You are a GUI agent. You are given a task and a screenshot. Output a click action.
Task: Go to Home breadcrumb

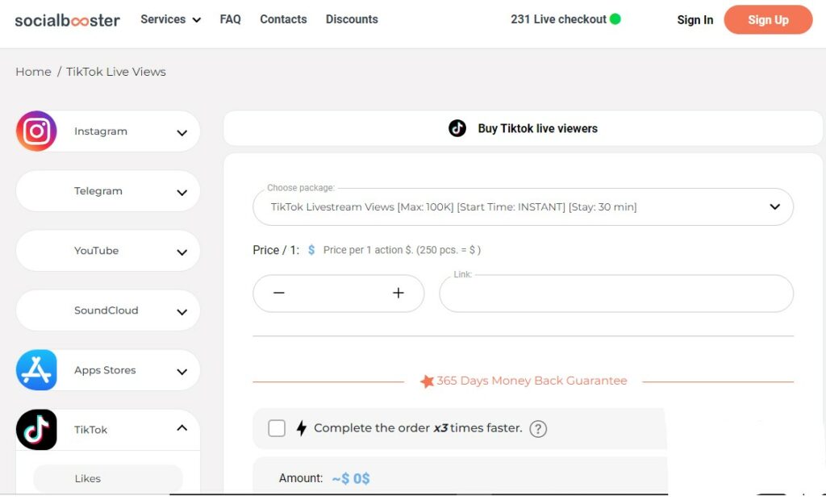coord(33,72)
